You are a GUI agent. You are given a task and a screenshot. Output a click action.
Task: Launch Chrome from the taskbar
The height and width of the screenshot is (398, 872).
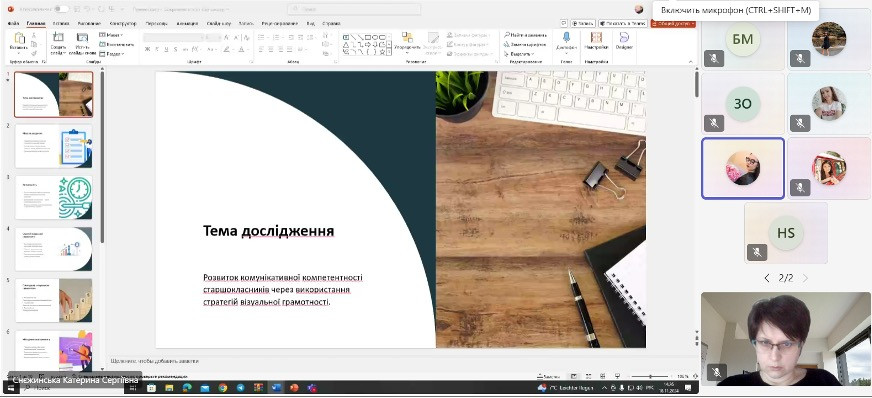[x=222, y=387]
